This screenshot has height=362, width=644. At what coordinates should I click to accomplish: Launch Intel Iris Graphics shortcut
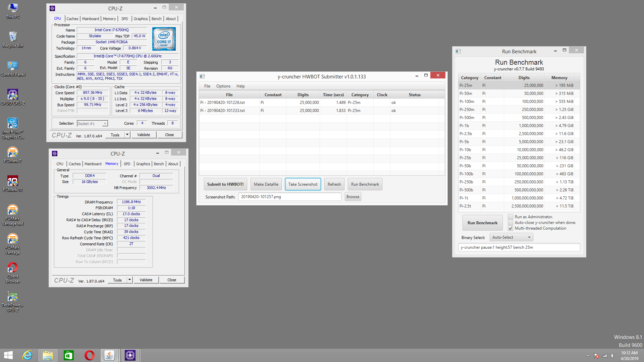tap(13, 128)
